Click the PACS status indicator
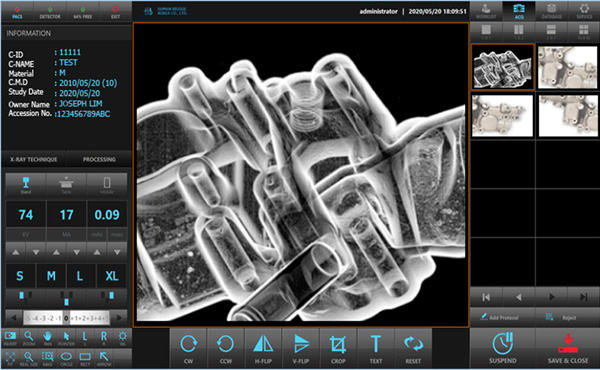 pyautogui.click(x=17, y=12)
